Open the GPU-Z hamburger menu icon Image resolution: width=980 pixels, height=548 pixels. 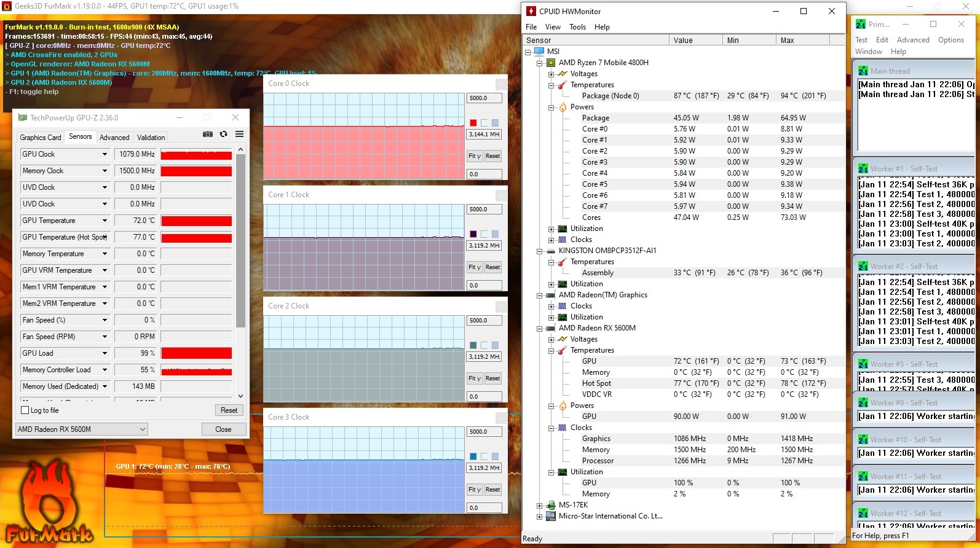tap(239, 134)
